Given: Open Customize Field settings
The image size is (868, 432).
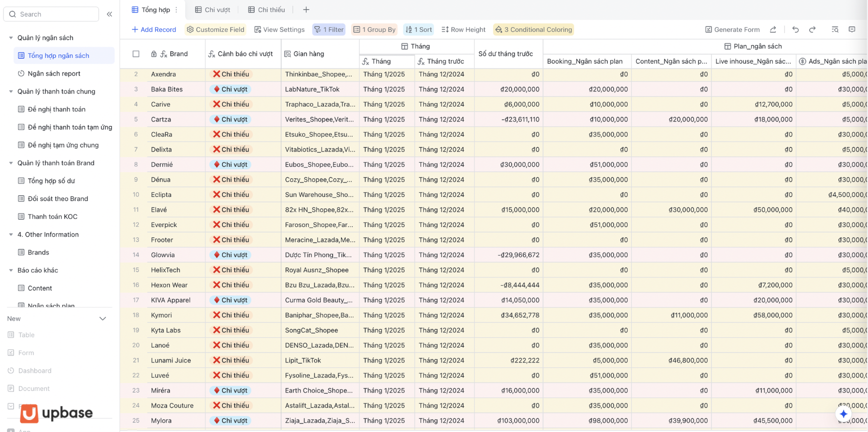Looking at the screenshot, I should (215, 29).
